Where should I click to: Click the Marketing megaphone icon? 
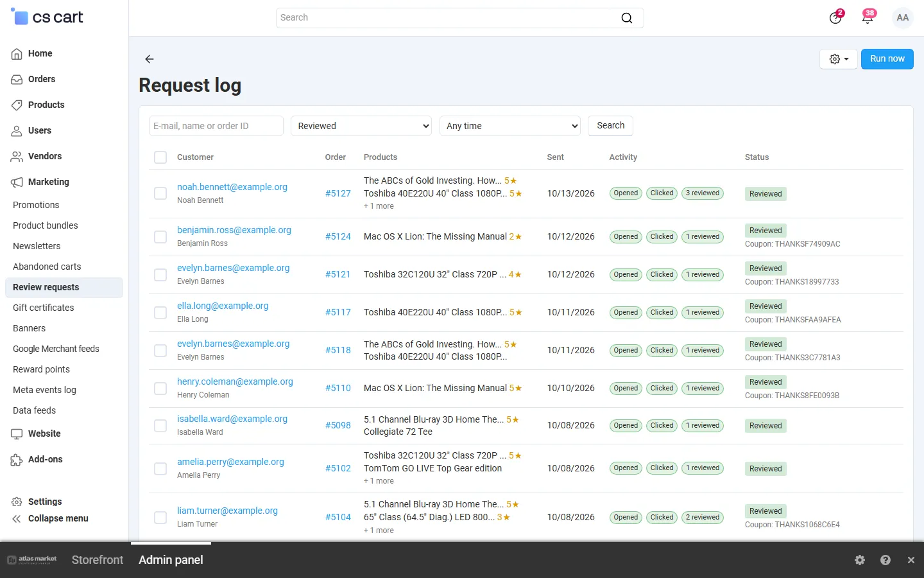click(x=17, y=182)
